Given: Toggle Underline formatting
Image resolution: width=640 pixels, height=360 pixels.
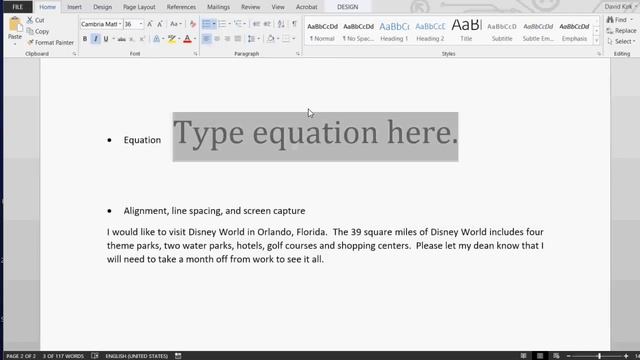Looking at the screenshot, I should pyautogui.click(x=106, y=39).
